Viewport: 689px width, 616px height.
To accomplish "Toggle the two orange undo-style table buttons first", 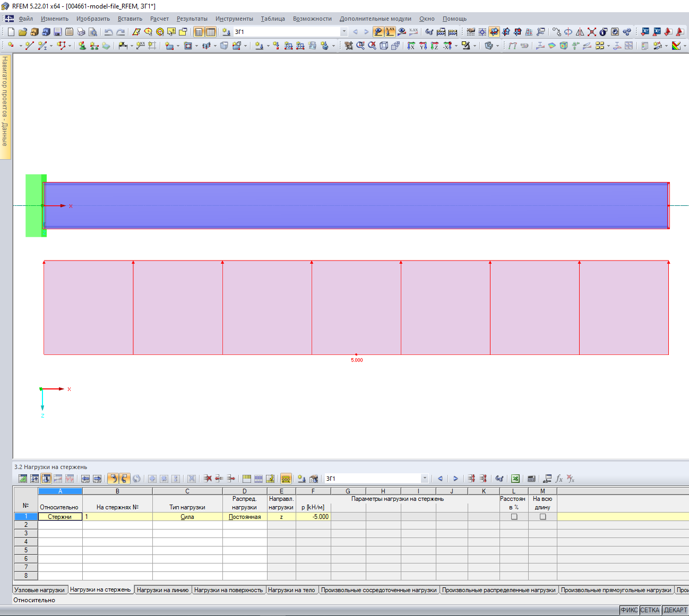I will tap(113, 479).
